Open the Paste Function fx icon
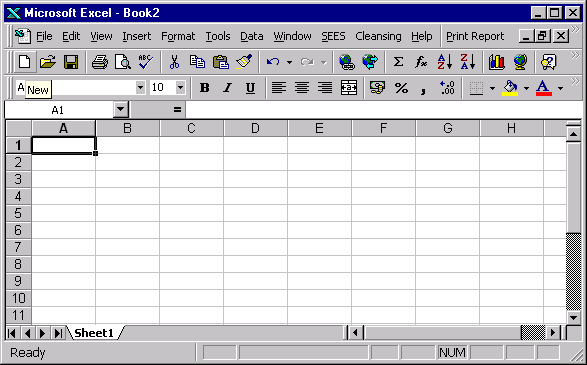 point(421,62)
